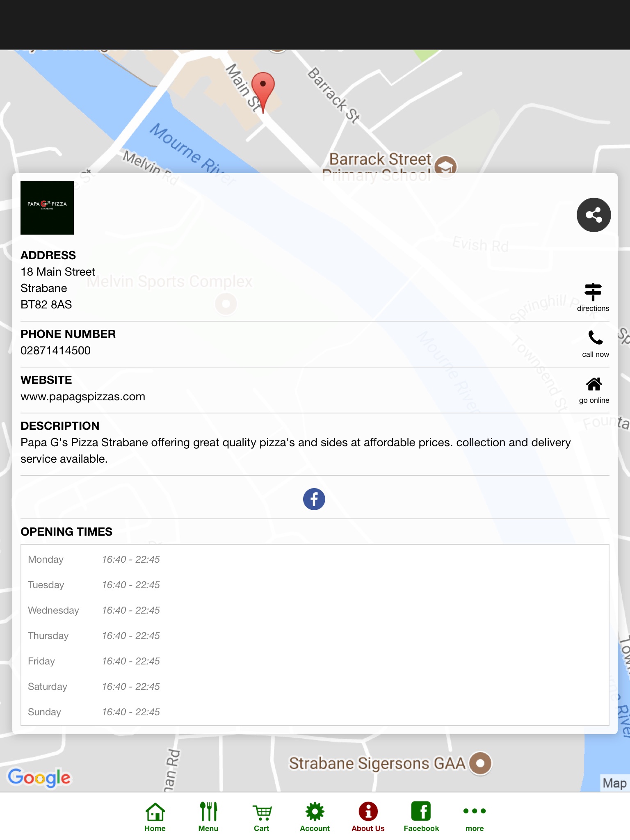Tap the more dots icon
This screenshot has width=630, height=840.
[x=475, y=811]
